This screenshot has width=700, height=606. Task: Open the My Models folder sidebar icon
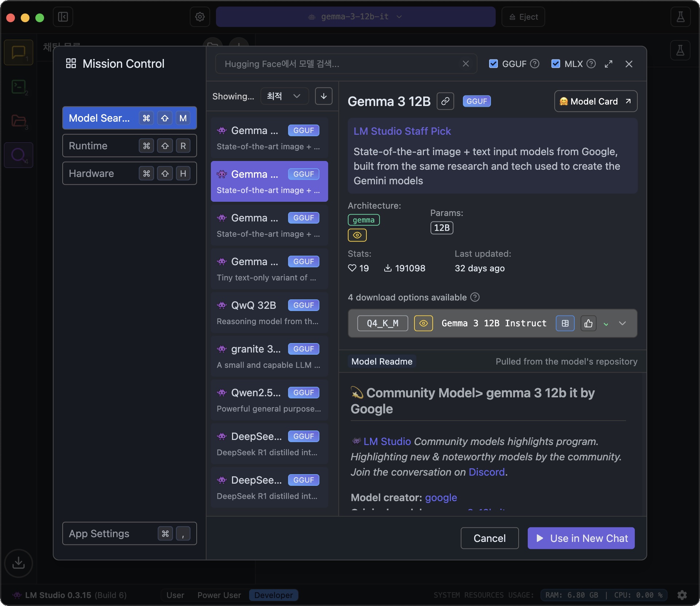tap(19, 121)
